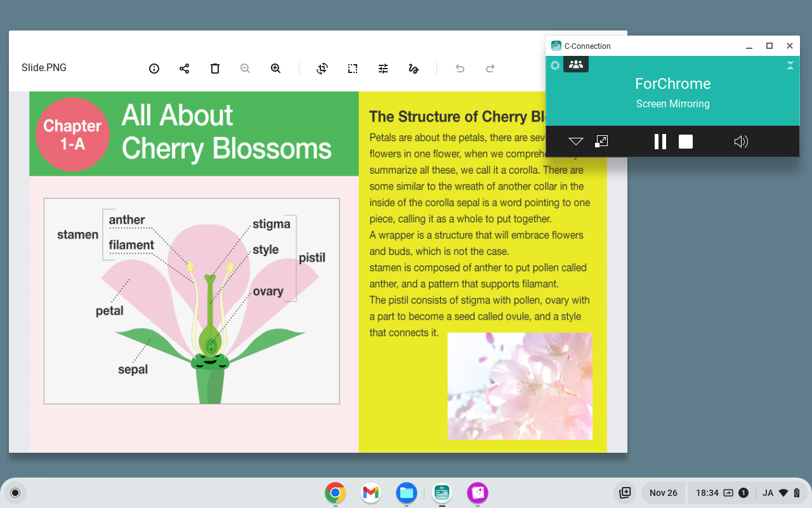Viewport: 812px width, 508px height.
Task: Change the mirroring display size icon
Action: click(601, 141)
